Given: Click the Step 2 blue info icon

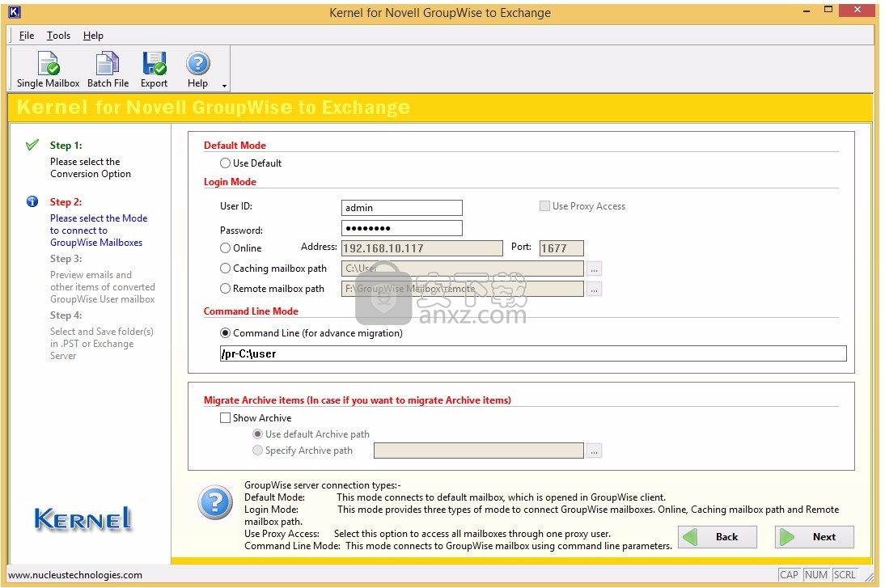Looking at the screenshot, I should pyautogui.click(x=32, y=201).
